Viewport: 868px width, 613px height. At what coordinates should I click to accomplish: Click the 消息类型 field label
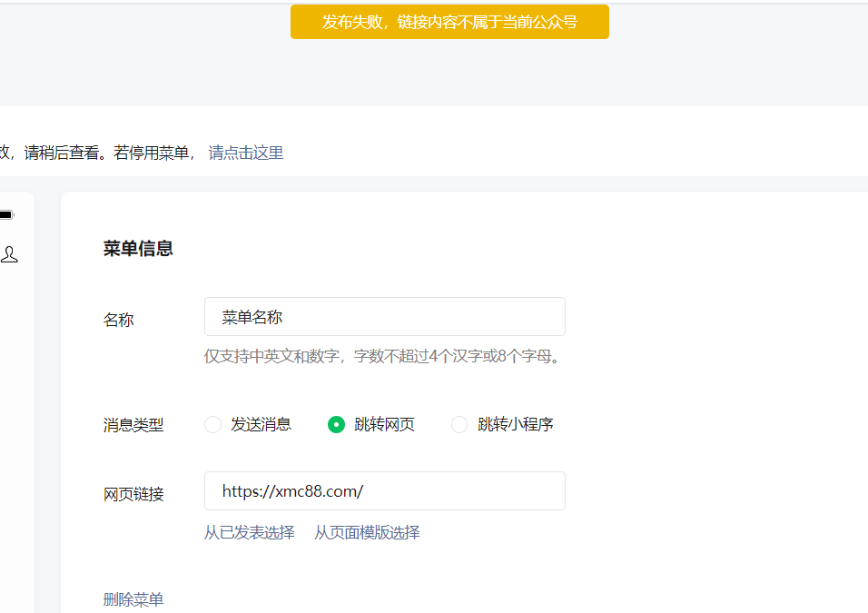(133, 425)
